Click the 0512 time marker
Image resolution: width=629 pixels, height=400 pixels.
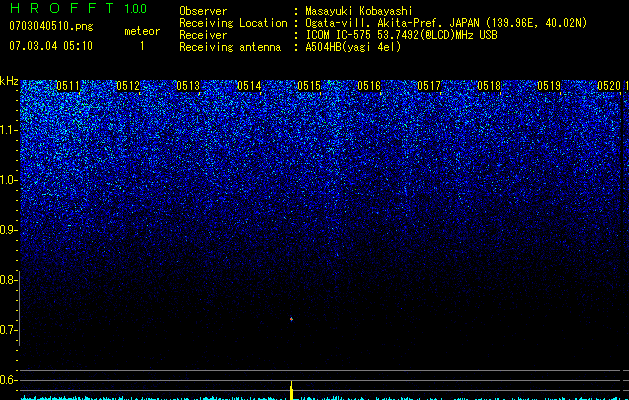(128, 86)
